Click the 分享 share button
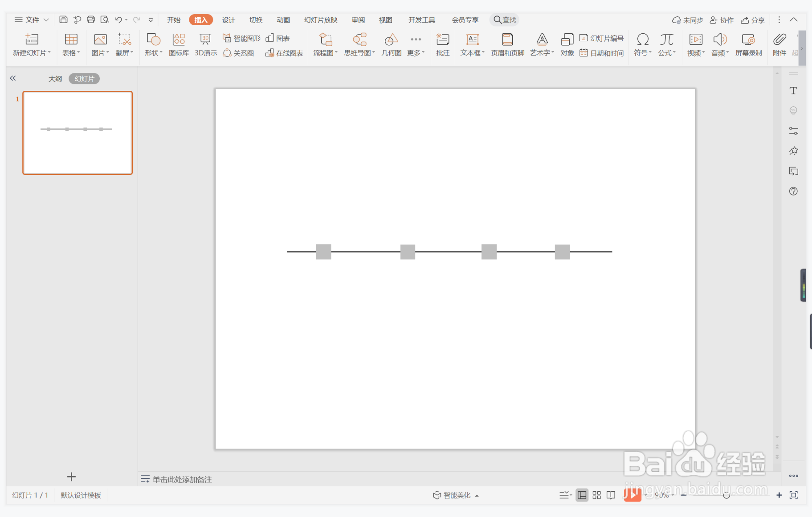 point(753,20)
